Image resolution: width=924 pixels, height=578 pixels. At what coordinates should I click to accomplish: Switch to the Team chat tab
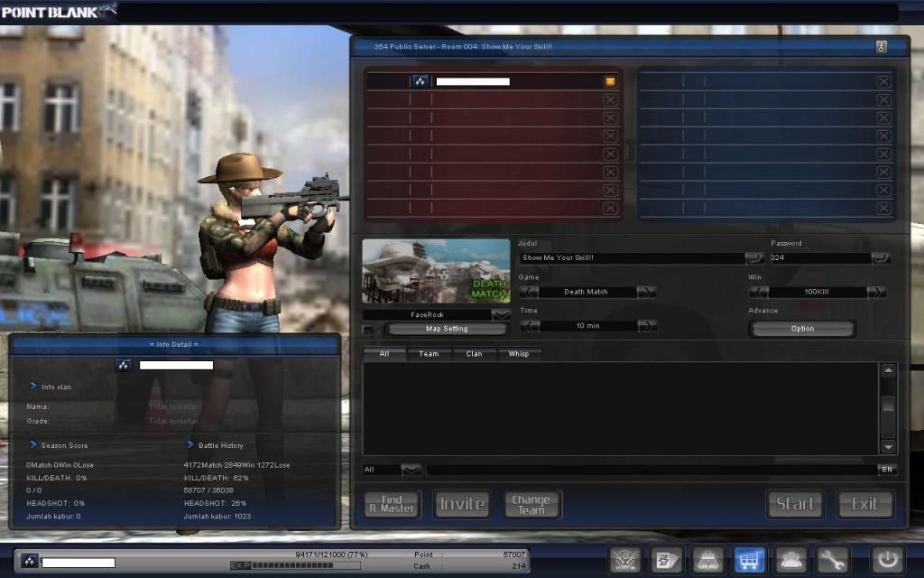point(429,354)
